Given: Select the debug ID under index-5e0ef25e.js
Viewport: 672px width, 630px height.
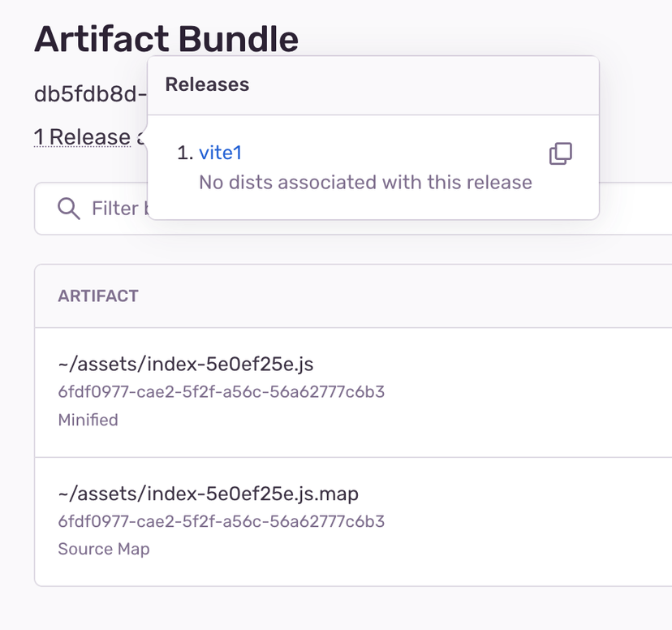Looking at the screenshot, I should [x=222, y=392].
